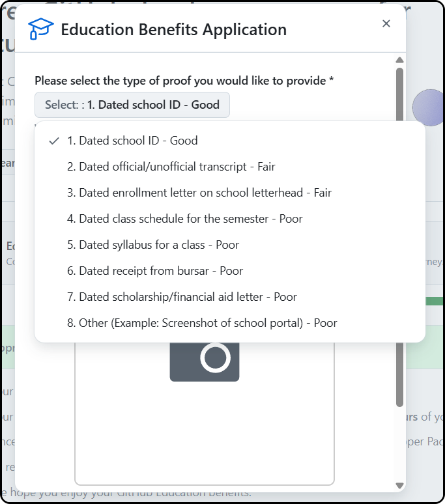
Task: Pick Dated enrollment letter on school letterhead
Action: [x=229, y=193]
